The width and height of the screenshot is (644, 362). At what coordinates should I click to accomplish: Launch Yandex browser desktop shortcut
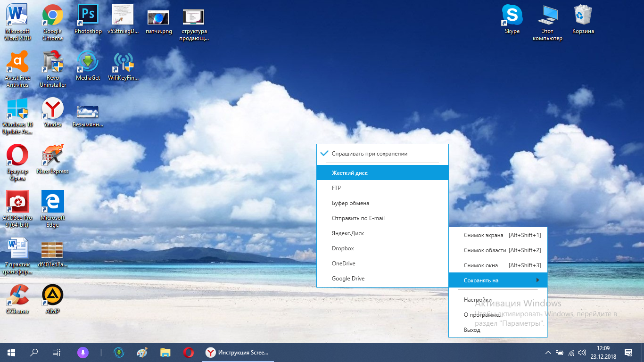[53, 112]
